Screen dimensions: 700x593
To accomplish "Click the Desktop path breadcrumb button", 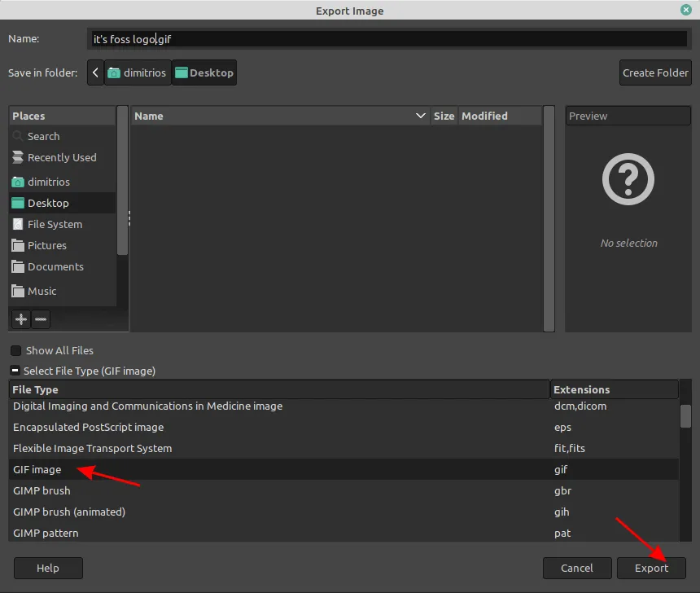I will click(204, 72).
